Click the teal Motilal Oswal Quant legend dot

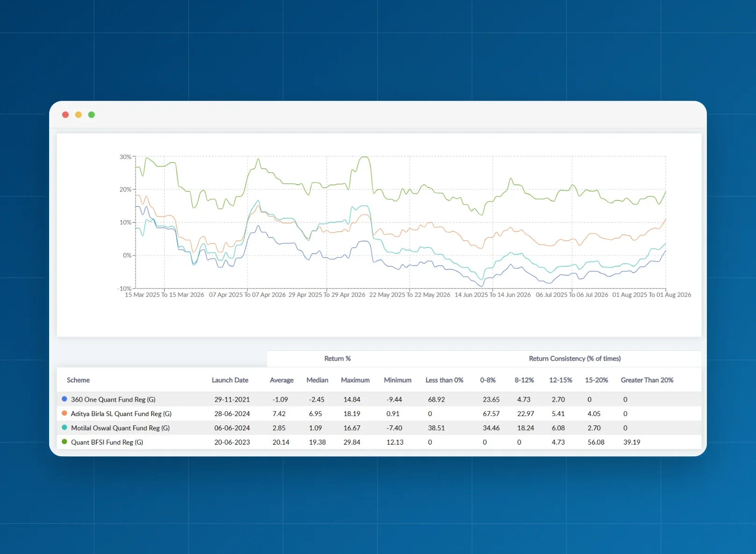point(65,427)
